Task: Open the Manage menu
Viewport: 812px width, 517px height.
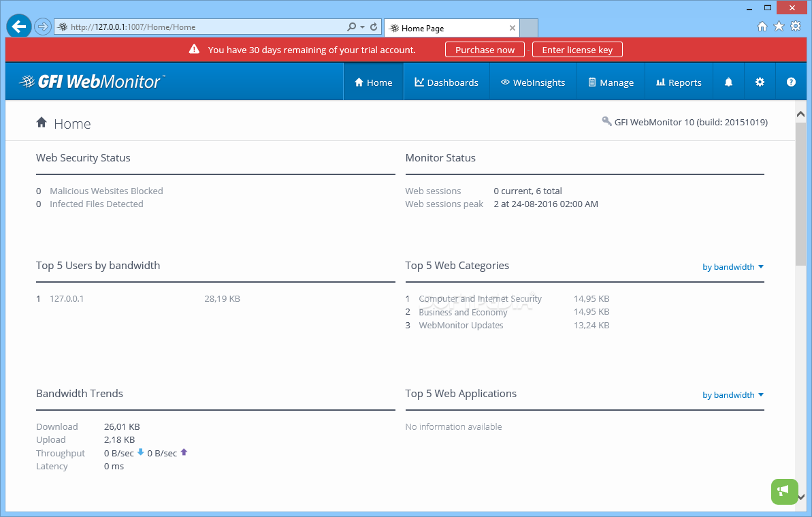Action: pos(611,82)
